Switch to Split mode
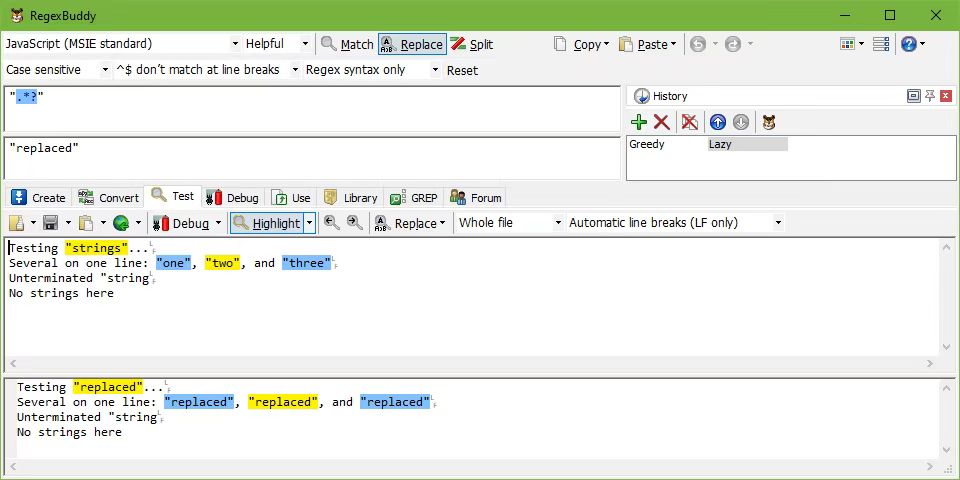The width and height of the screenshot is (960, 480). (x=471, y=44)
